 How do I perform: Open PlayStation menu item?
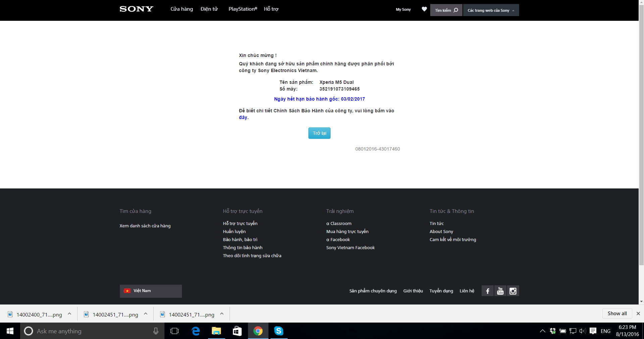tap(243, 9)
